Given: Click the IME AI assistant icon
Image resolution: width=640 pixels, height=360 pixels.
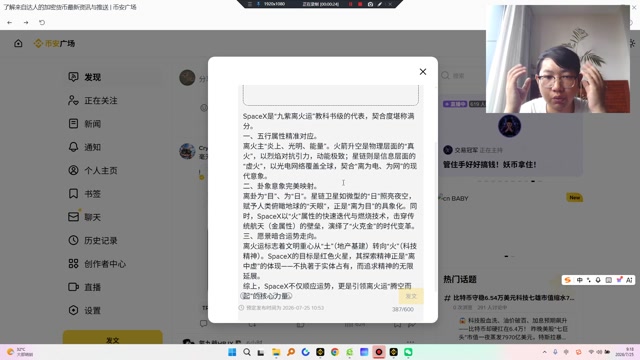Looking at the screenshot, I should click(x=629, y=280).
